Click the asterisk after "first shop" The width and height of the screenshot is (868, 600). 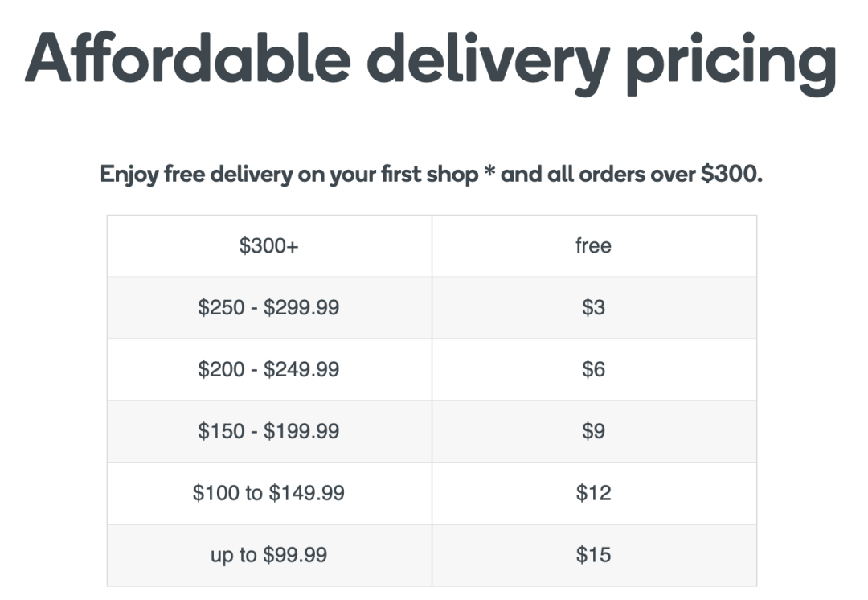[489, 172]
